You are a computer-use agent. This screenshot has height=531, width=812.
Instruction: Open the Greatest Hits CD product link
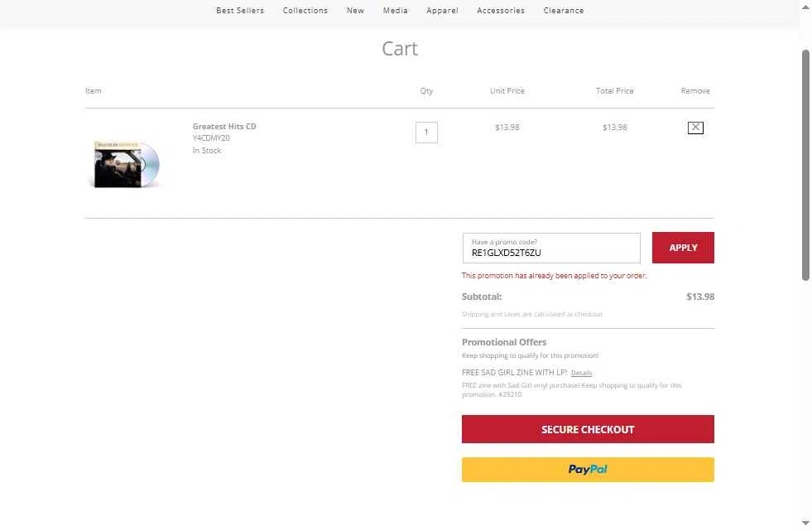tap(224, 127)
